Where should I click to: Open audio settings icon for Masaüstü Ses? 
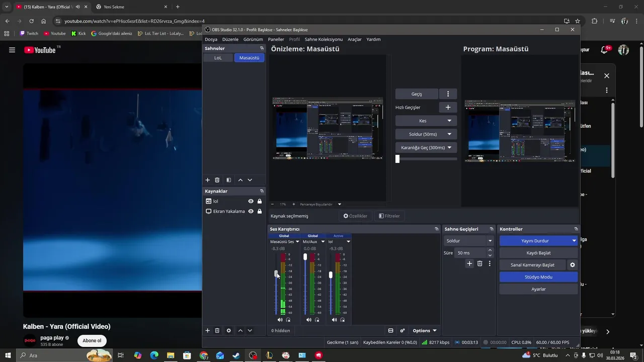pyautogui.click(x=288, y=320)
